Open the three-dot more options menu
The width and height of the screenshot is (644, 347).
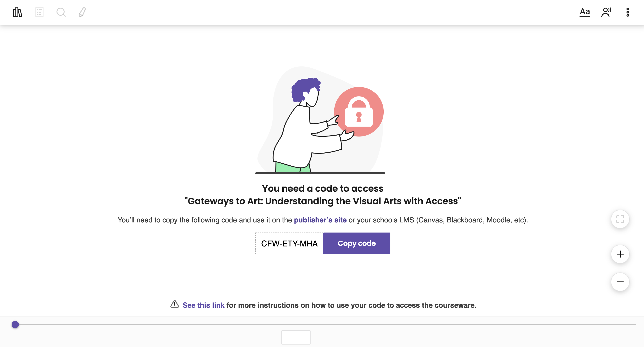tap(628, 12)
